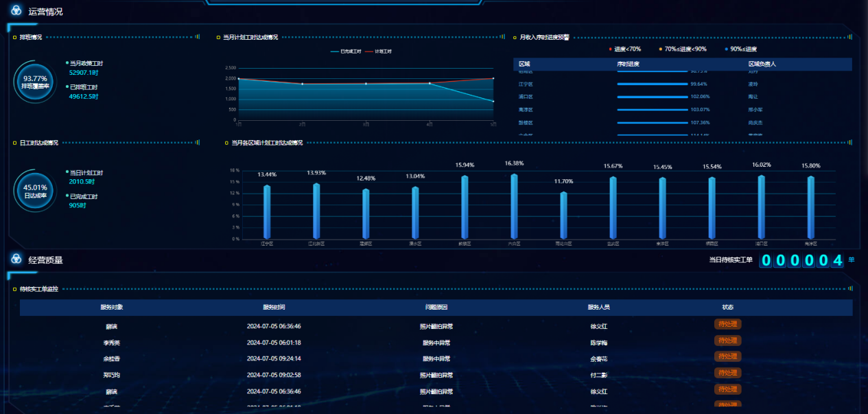The width and height of the screenshot is (868, 414).
Task: Click 待处理 status for 徐义红's first order
Action: 727,324
